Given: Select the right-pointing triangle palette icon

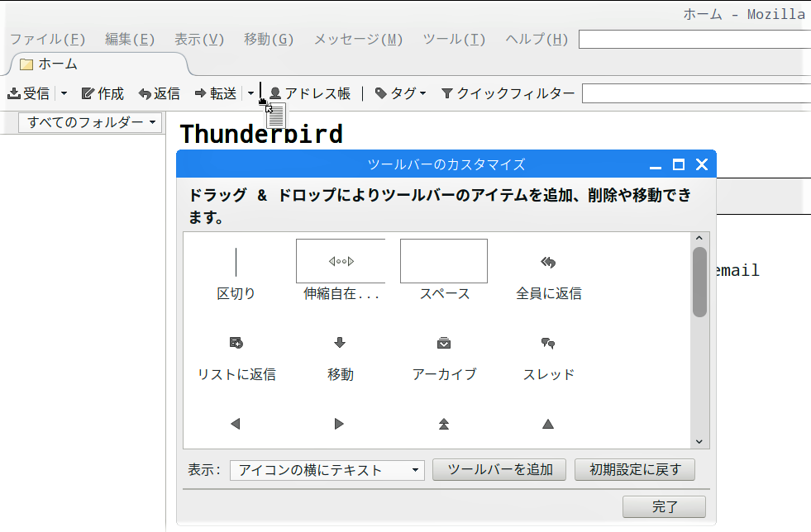Looking at the screenshot, I should [339, 424].
